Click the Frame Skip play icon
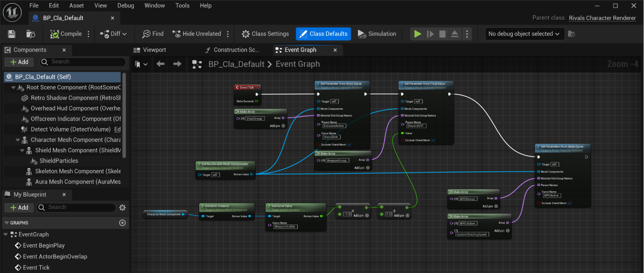Screen dimensions: 644x273 430,34
